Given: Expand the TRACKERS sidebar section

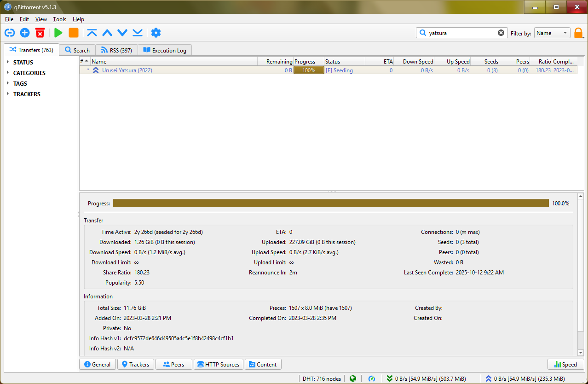Looking at the screenshot, I should click(x=7, y=94).
